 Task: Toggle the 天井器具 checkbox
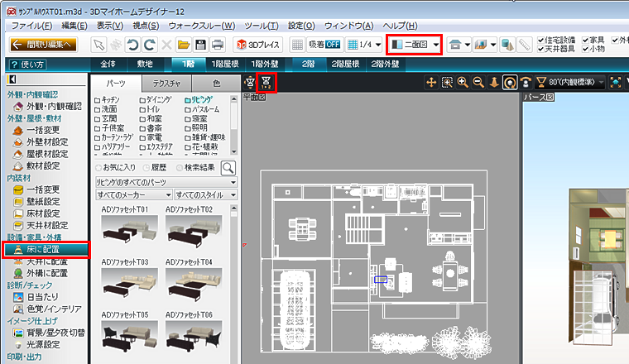[540, 49]
